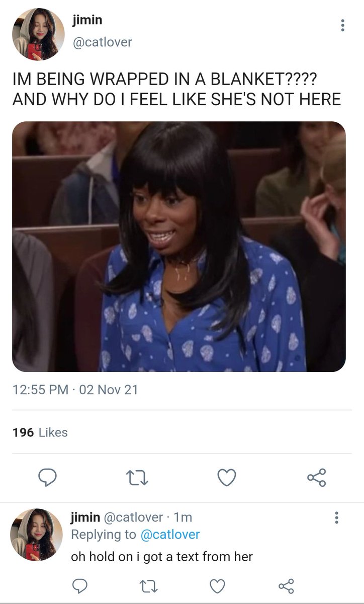Like the main tweet with heart icon
The image size is (364, 604).
pyautogui.click(x=226, y=477)
